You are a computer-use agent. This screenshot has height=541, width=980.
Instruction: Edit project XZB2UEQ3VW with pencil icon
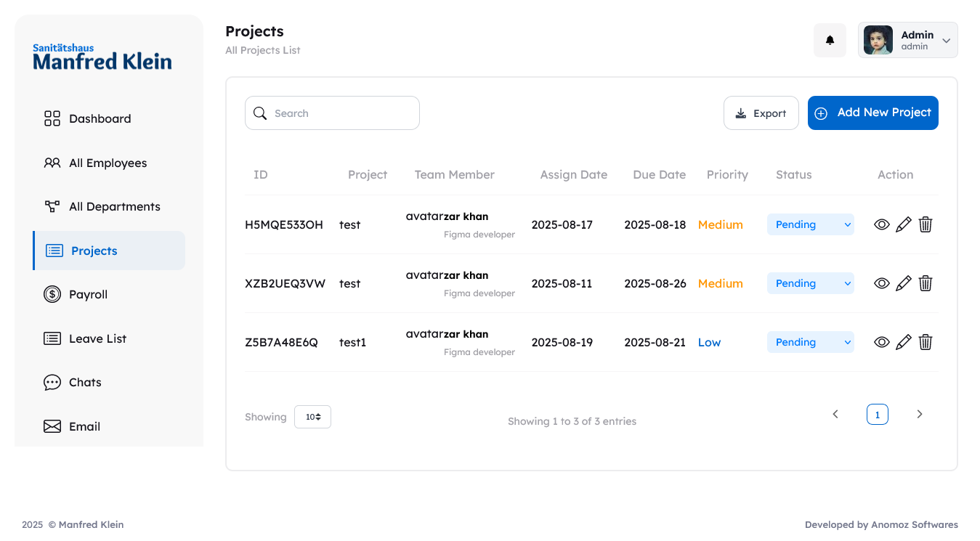(903, 284)
